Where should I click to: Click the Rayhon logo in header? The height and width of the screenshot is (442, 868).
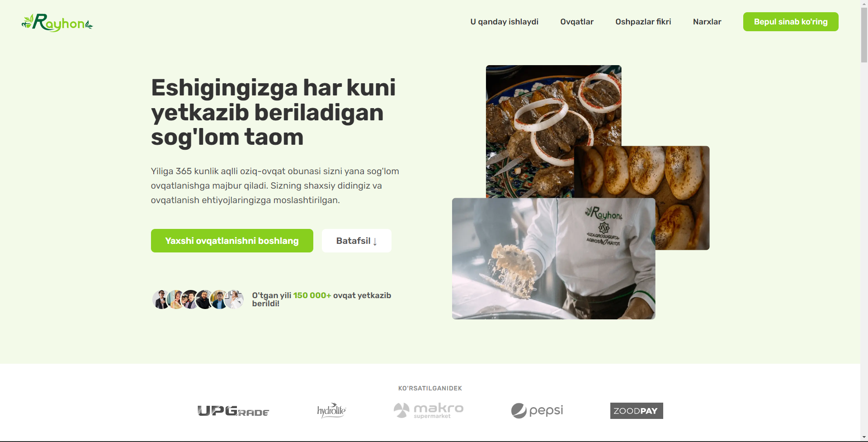57,22
